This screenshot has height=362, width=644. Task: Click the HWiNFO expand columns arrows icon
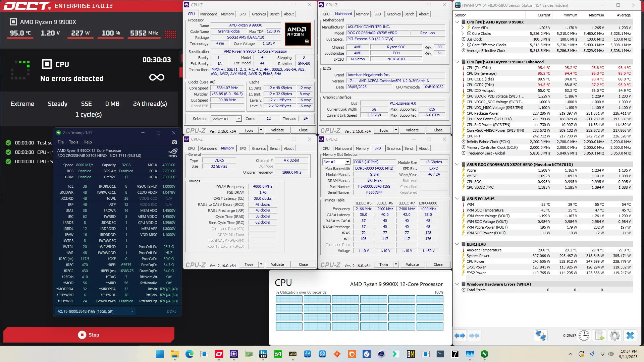pyautogui.click(x=460, y=336)
